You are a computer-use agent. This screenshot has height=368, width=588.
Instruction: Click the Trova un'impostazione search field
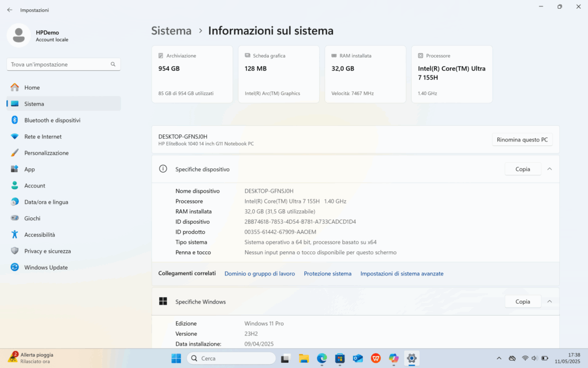click(x=59, y=64)
